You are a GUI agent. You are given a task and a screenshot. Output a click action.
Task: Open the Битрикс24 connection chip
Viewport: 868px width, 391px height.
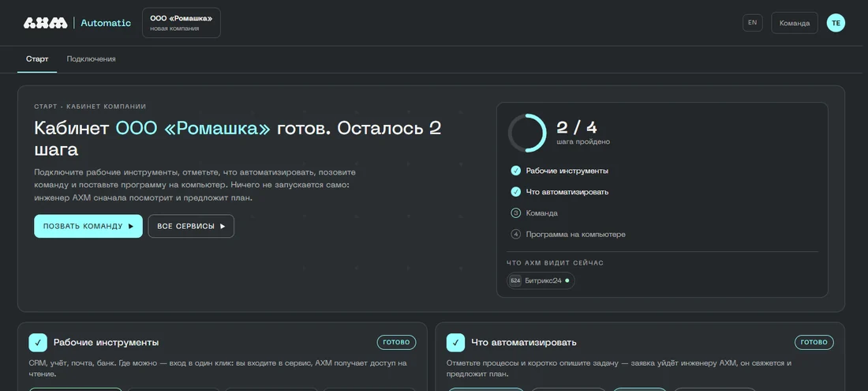tap(541, 280)
